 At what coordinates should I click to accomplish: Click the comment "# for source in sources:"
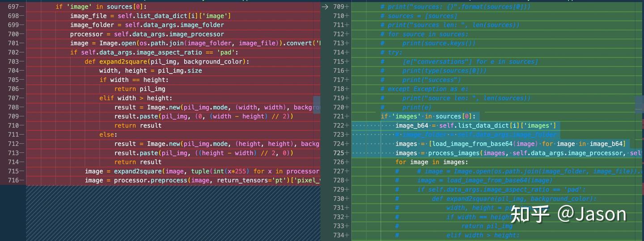pyautogui.click(x=424, y=34)
